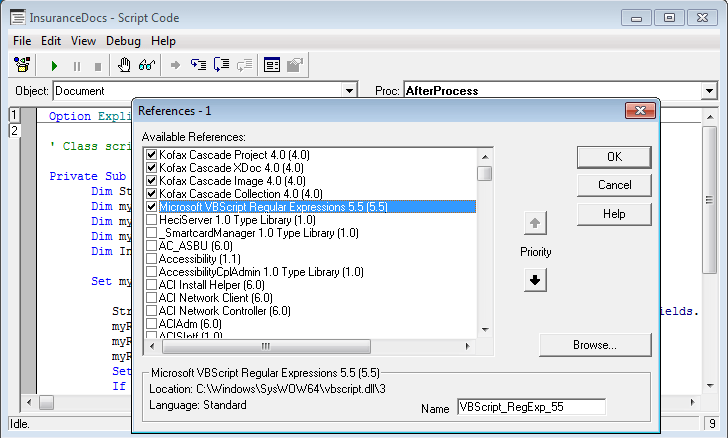
Task: Click the first toolbar icon beside Run
Action: (x=22, y=65)
